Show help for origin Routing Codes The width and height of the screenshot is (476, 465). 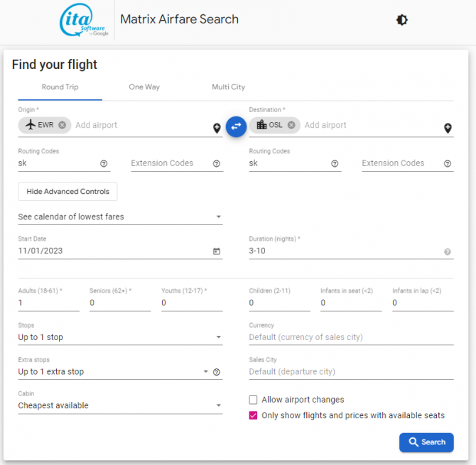tap(104, 163)
